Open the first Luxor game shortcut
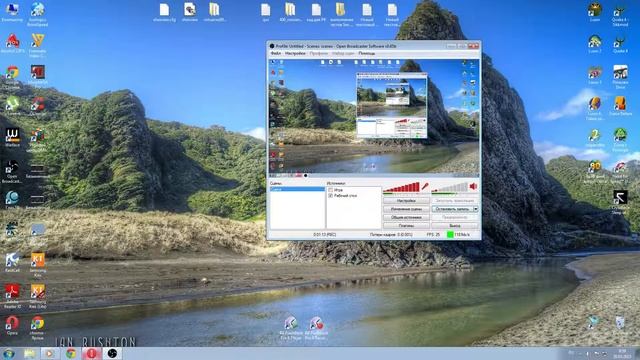Image resolution: width=640 pixels, height=360 pixels. [595, 12]
